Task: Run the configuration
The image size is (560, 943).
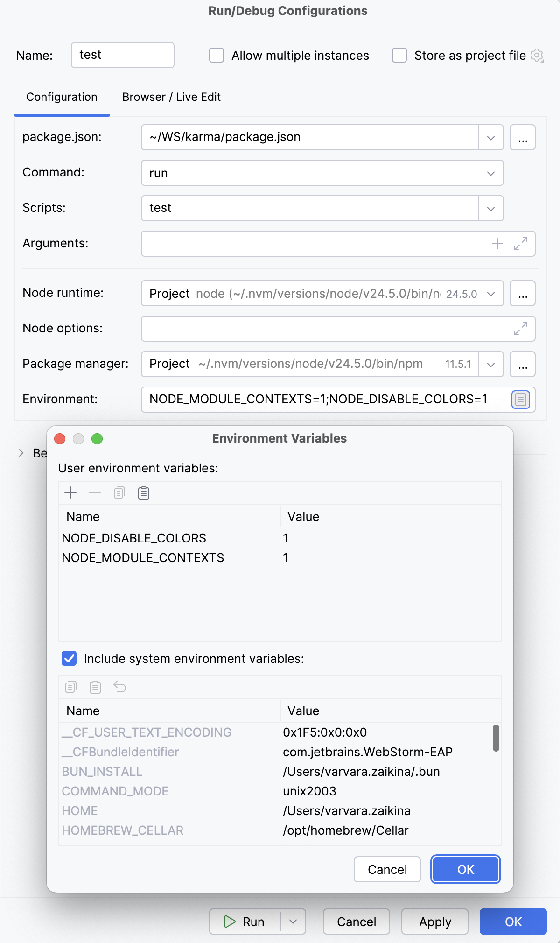Action: click(x=245, y=922)
